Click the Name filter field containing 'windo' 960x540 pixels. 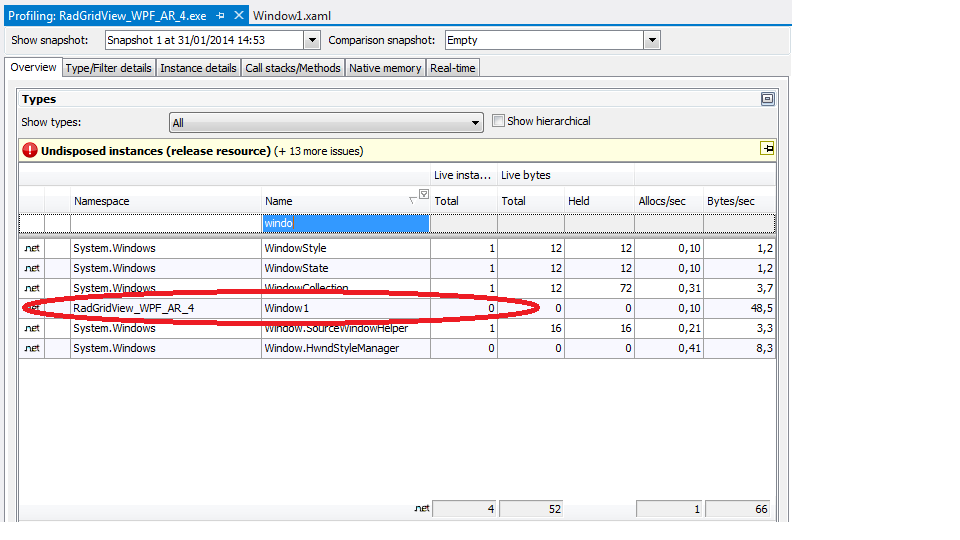click(345, 223)
